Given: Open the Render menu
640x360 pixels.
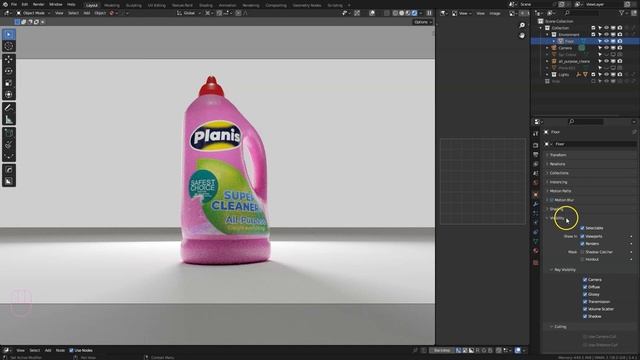Looking at the screenshot, I should (x=38, y=4).
